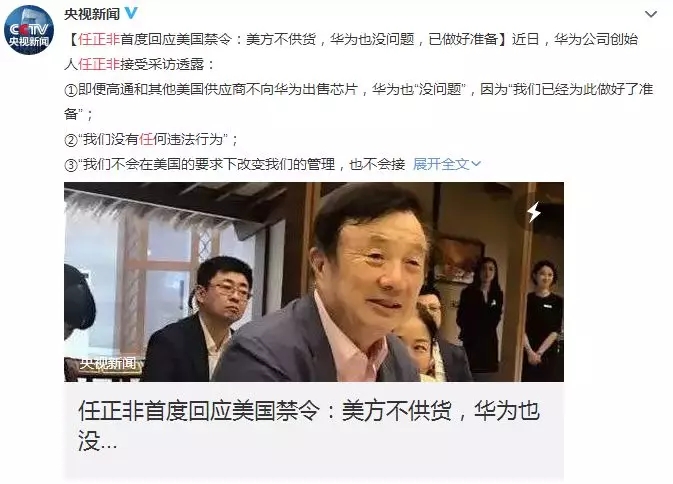Image resolution: width=673 pixels, height=484 pixels.
Task: Click red 任正非 keyword in bracketed headline
Action: pyautogui.click(x=98, y=39)
